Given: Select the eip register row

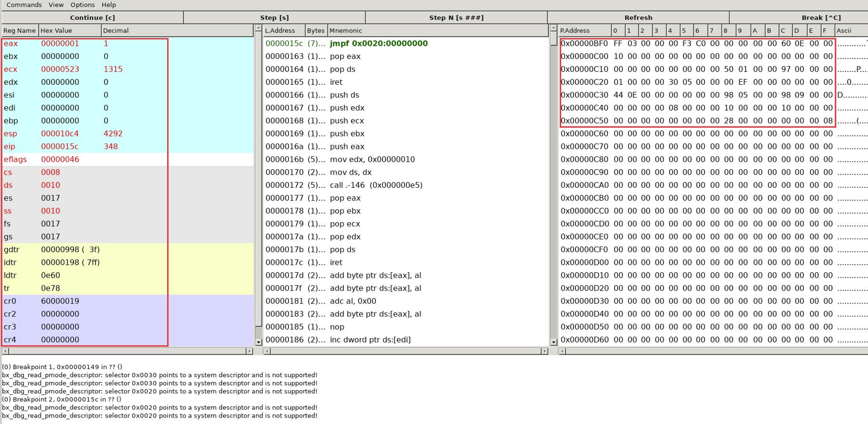Looking at the screenshot, I should pos(127,147).
